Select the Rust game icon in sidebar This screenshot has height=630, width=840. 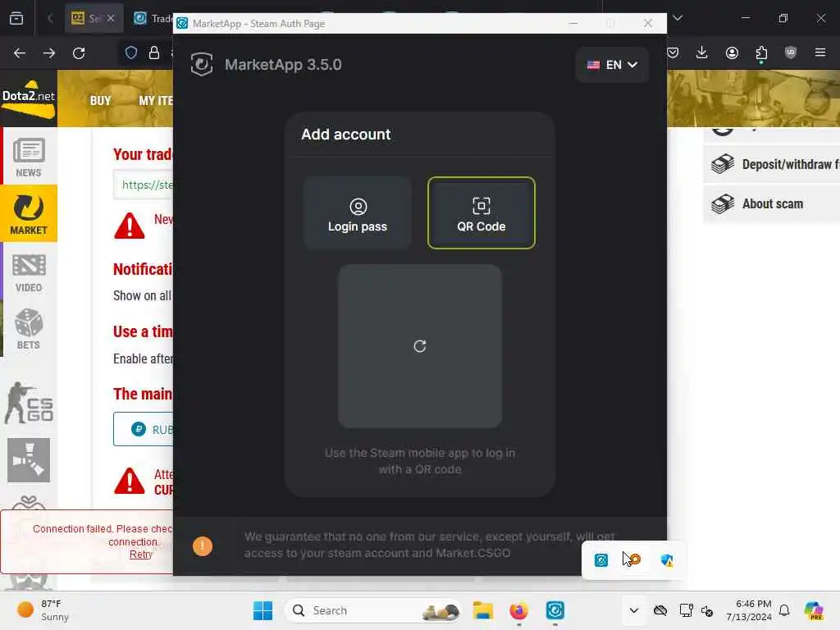click(29, 459)
